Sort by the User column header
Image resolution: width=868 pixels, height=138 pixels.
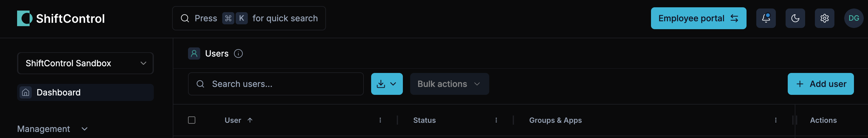(233, 120)
